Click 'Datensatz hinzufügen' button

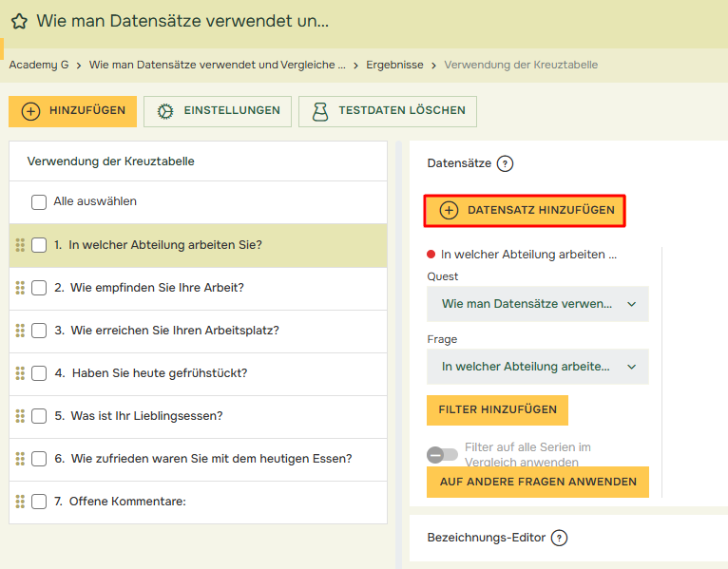(x=525, y=210)
